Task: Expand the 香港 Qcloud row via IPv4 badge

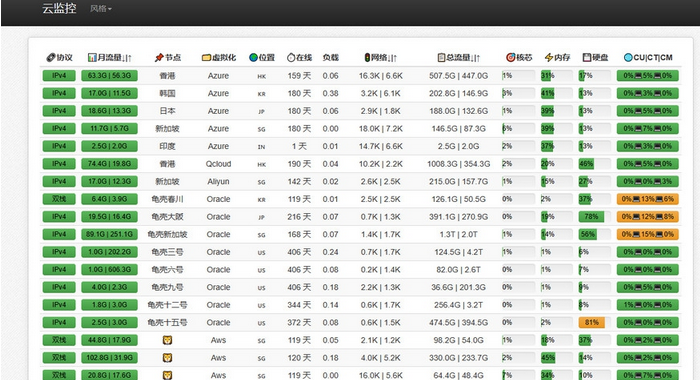Action: pyautogui.click(x=59, y=164)
